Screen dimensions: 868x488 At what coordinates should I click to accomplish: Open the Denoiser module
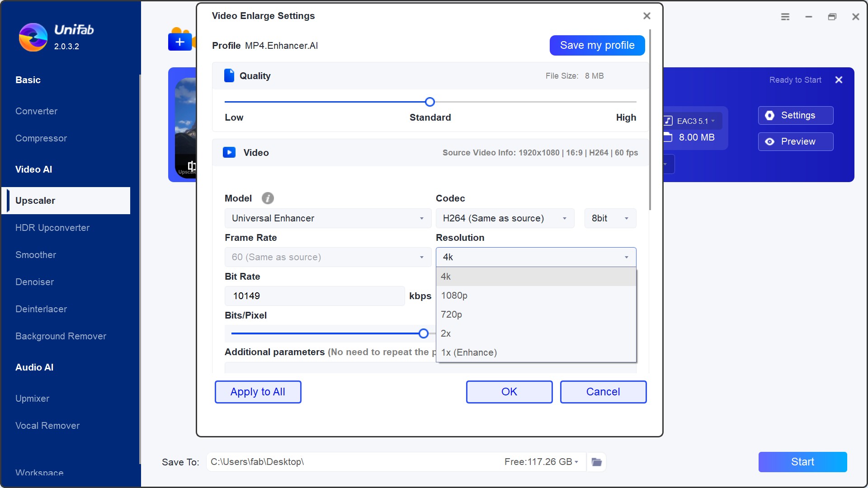tap(34, 282)
